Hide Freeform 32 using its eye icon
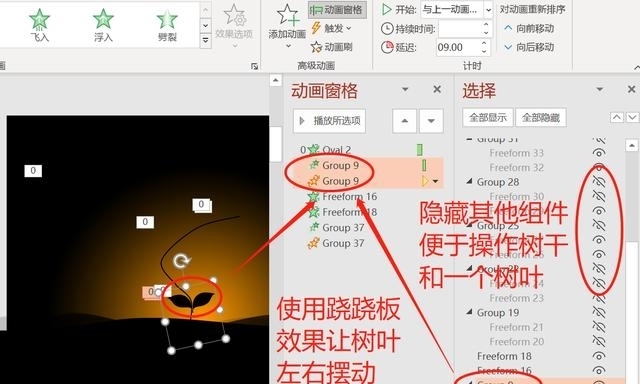The width and height of the screenshot is (640, 384). point(598,167)
